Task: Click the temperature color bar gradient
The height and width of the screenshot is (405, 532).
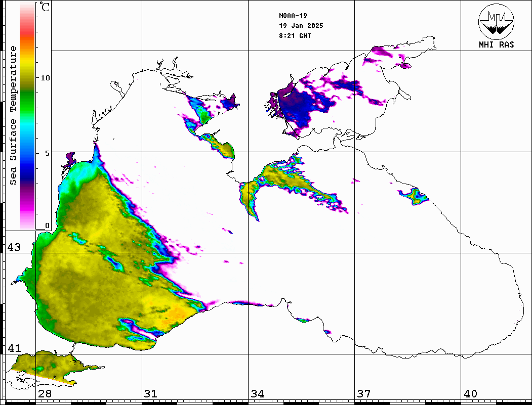Action: [x=27, y=116]
